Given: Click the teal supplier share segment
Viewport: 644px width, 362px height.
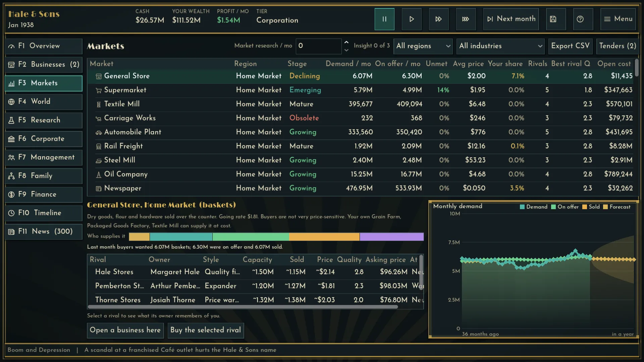Looking at the screenshot, I should click(x=181, y=237).
